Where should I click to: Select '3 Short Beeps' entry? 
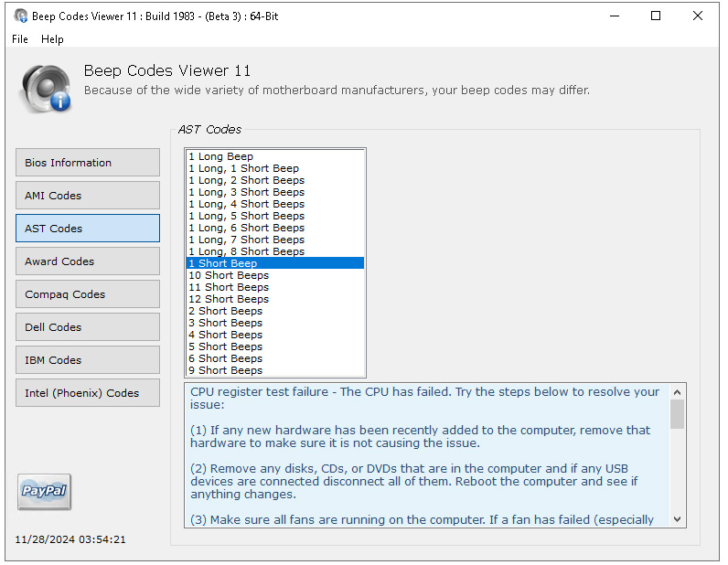point(275,323)
